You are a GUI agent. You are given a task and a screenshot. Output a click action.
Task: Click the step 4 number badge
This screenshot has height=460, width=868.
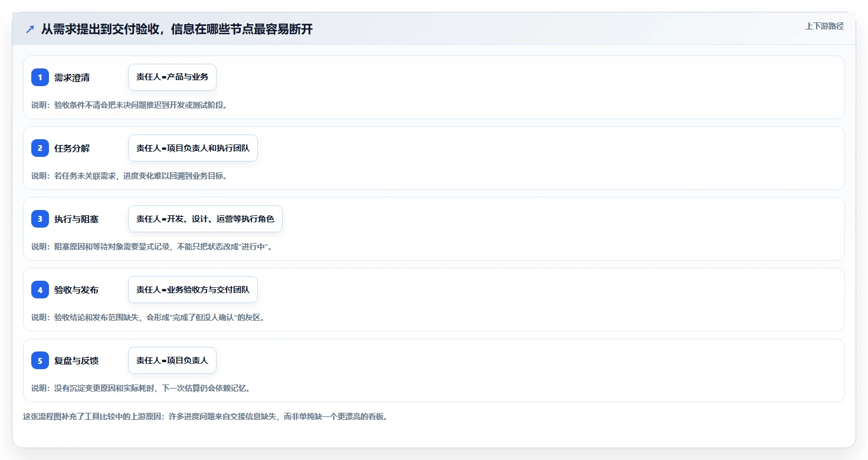point(40,290)
